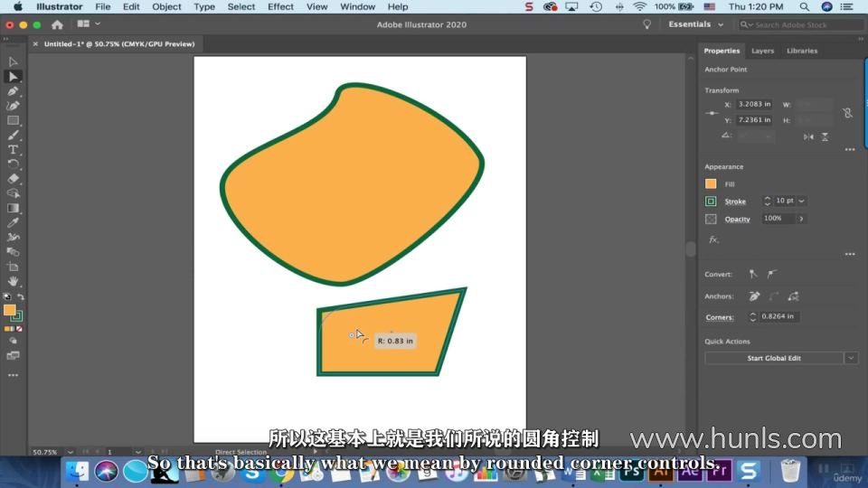Click Start Global Edit button

(774, 358)
